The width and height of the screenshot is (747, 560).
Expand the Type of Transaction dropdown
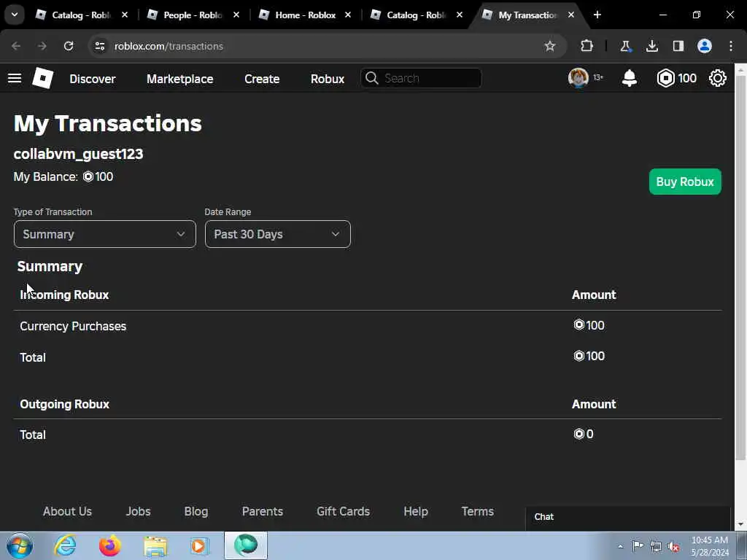[x=105, y=234]
